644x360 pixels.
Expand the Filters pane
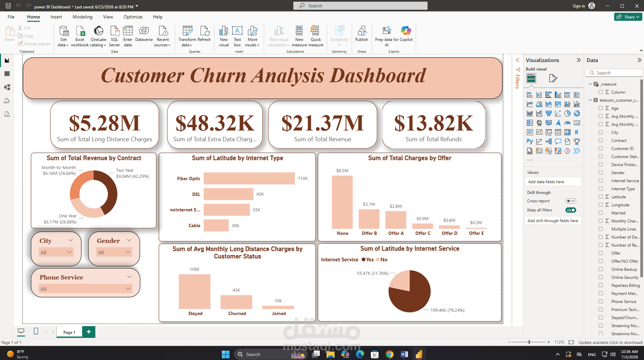pos(517,60)
